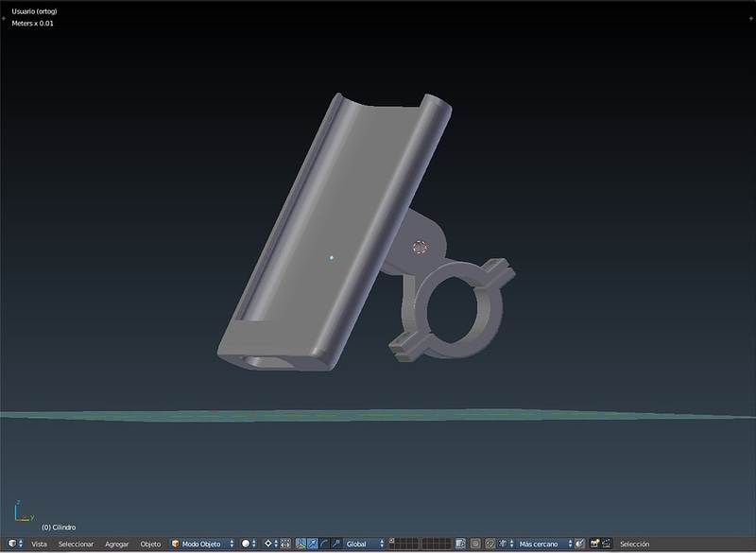Select the scale manipulator icon

(336, 544)
